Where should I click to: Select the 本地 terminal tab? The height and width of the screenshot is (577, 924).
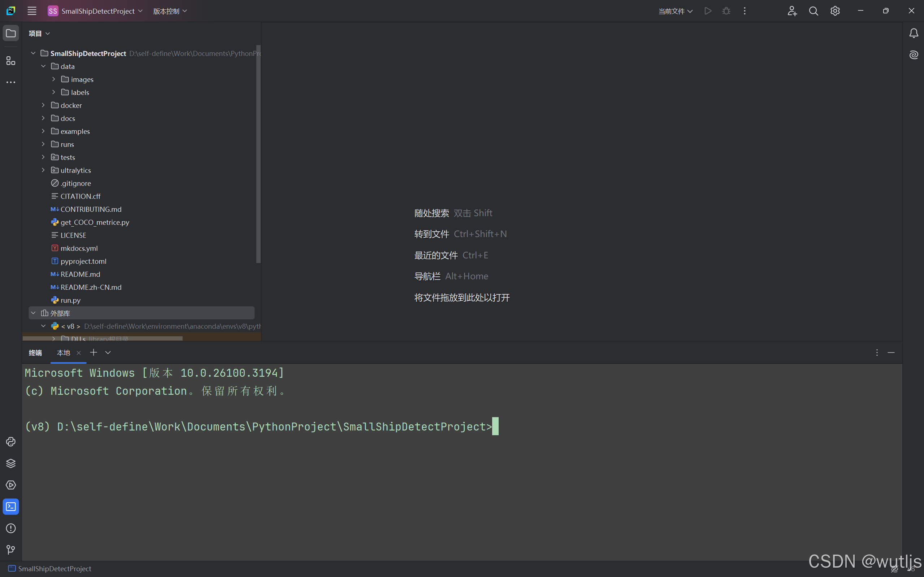[x=64, y=353]
